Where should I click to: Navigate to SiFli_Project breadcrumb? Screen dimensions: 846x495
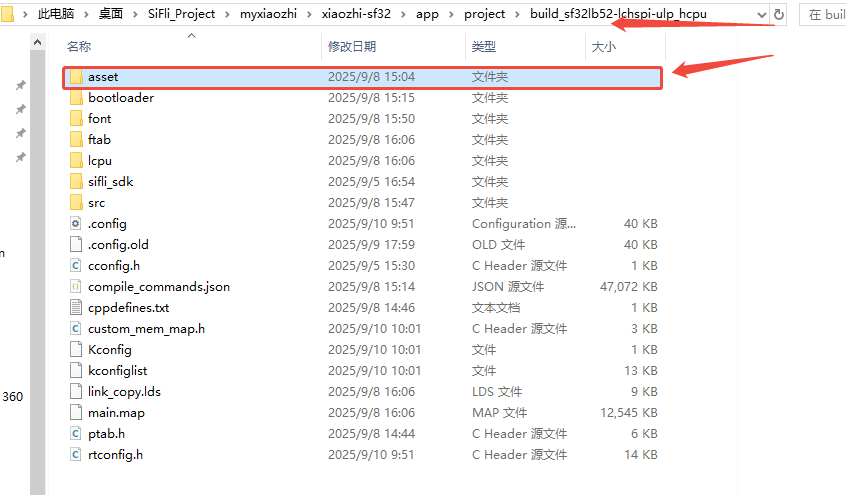(x=181, y=14)
